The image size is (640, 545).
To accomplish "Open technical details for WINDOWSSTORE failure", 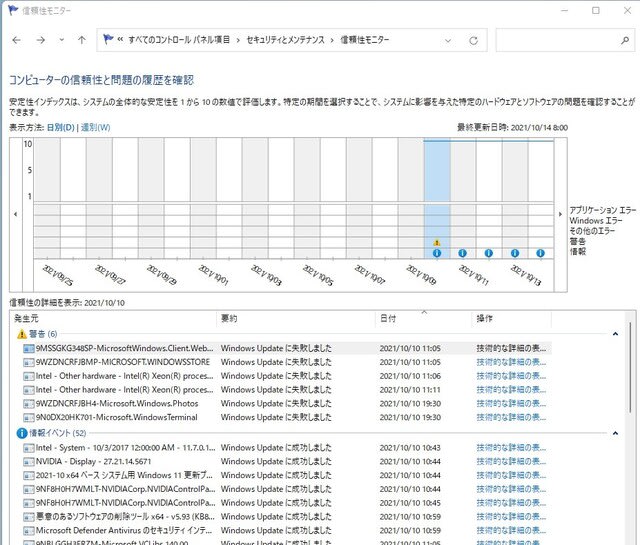I will [x=511, y=362].
